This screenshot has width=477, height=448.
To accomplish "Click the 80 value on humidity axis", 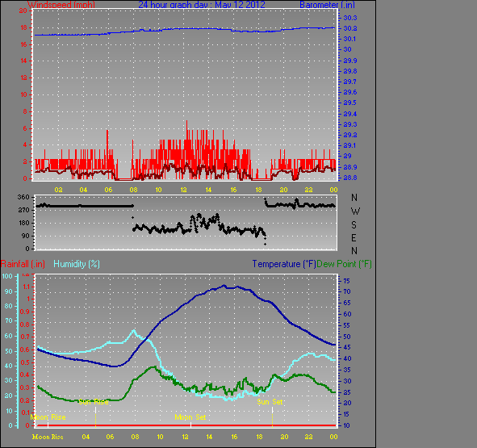I will (x=9, y=306).
